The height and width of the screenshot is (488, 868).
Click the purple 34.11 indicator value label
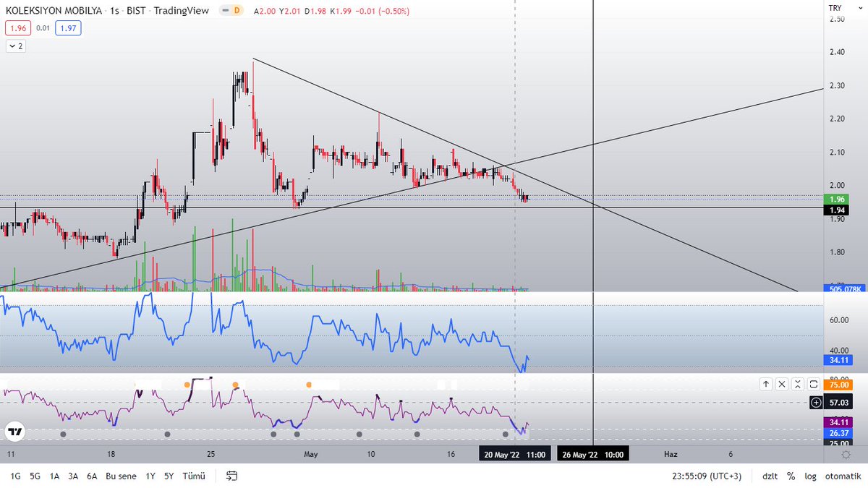point(838,422)
